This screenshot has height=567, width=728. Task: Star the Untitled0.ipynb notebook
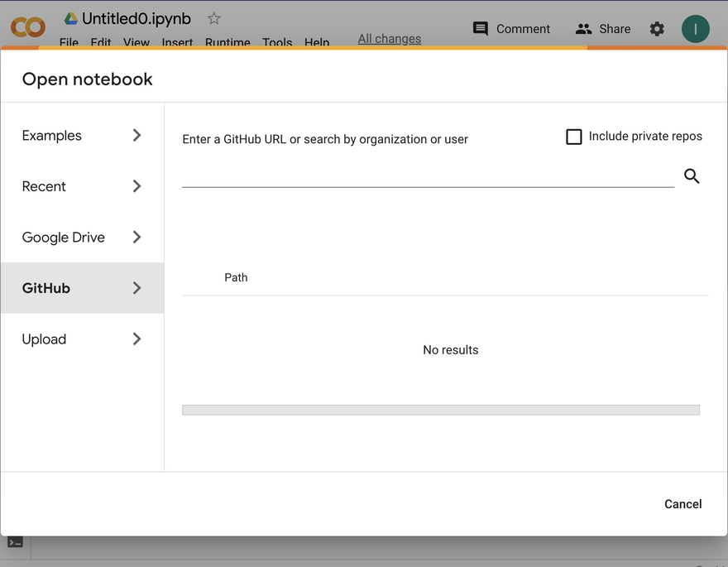click(x=213, y=18)
